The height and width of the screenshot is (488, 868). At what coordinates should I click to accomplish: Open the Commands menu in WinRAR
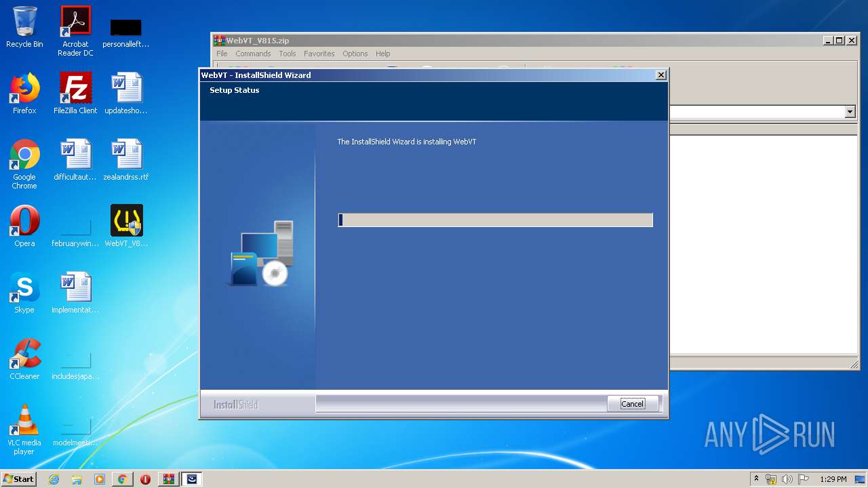click(x=253, y=54)
